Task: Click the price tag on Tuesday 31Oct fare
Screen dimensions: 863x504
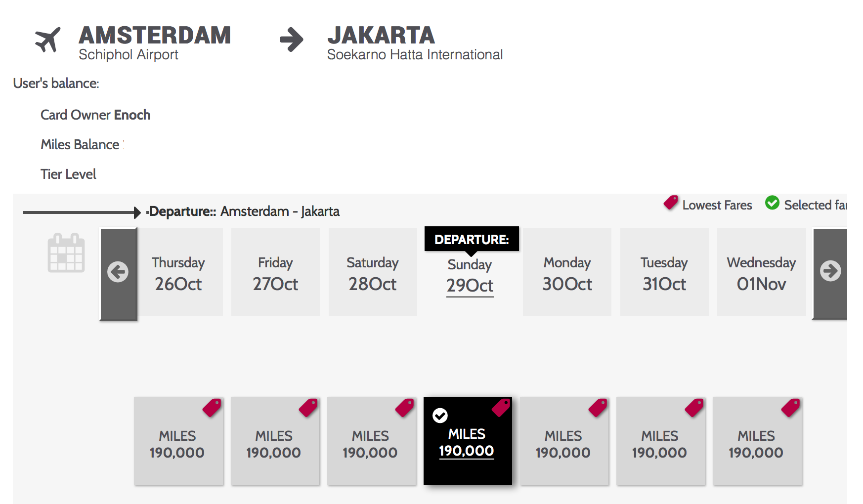Action: click(694, 407)
